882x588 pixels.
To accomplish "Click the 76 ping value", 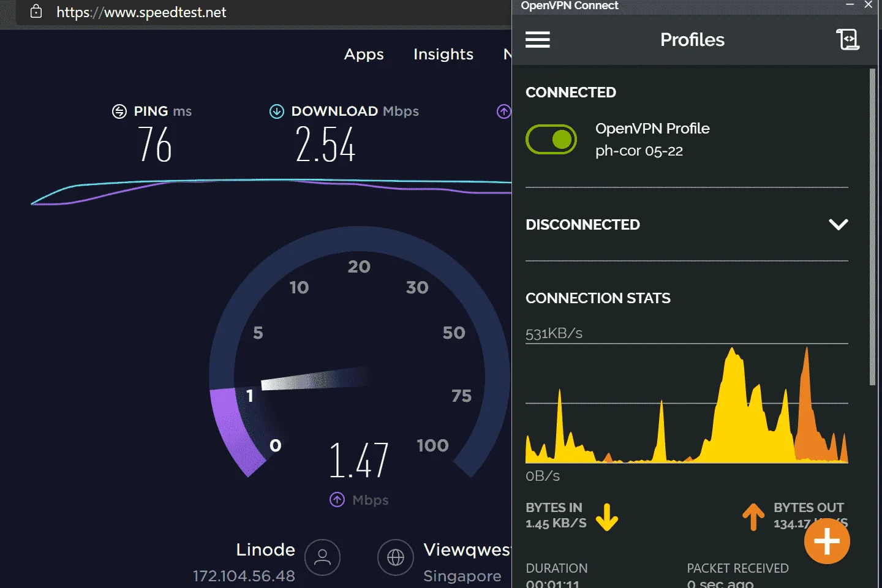I will point(155,145).
